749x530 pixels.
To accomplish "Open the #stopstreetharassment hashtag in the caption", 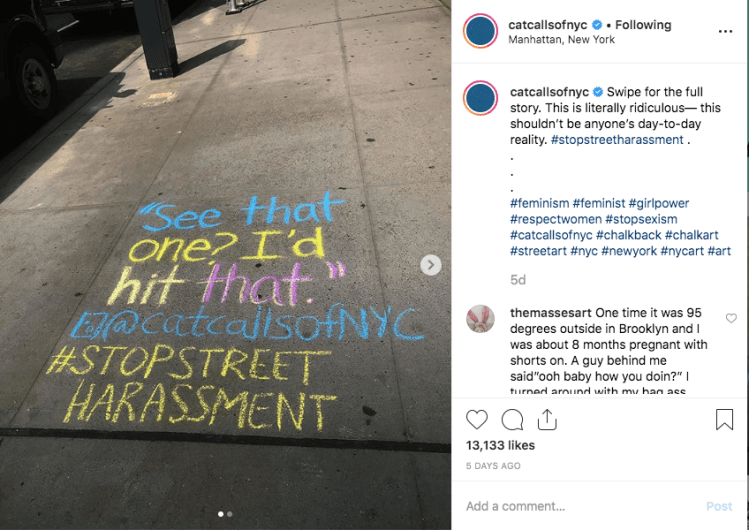I will [x=617, y=140].
